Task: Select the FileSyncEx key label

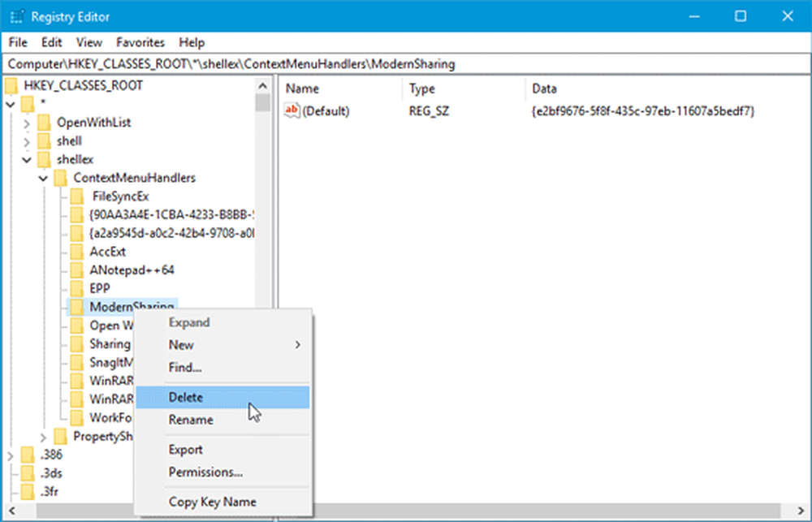Action: tap(121, 196)
